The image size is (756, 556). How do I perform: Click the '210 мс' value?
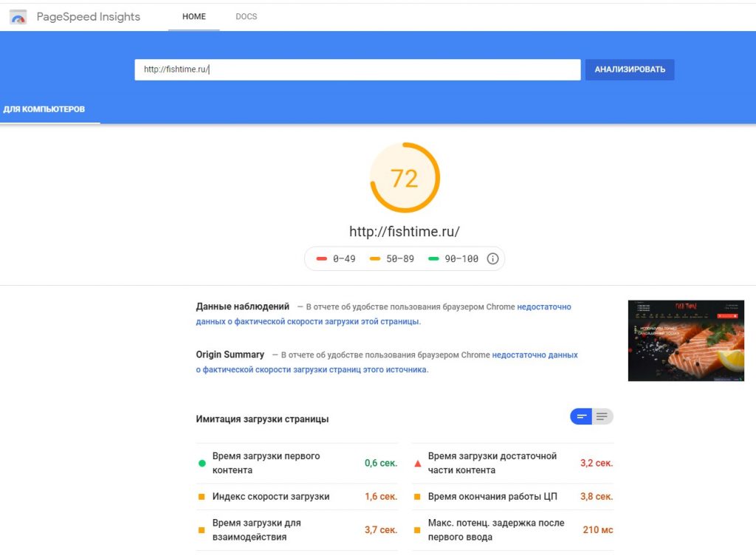(x=598, y=529)
